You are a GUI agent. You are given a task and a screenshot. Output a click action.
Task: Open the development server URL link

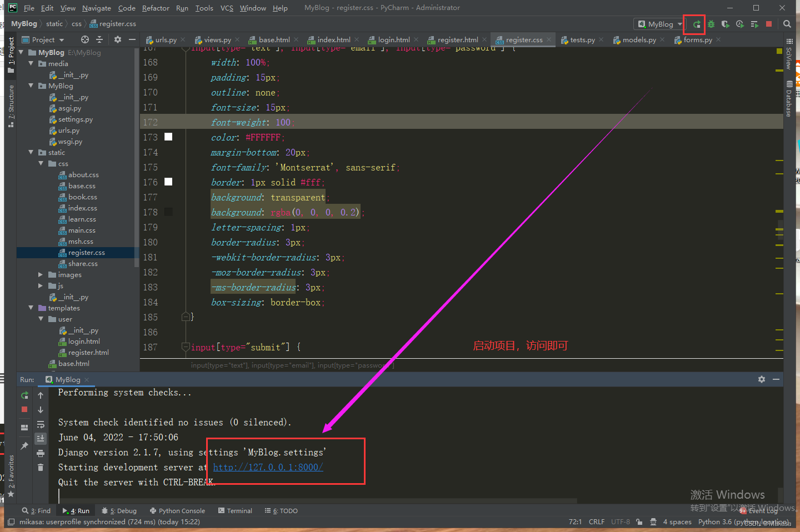268,467
